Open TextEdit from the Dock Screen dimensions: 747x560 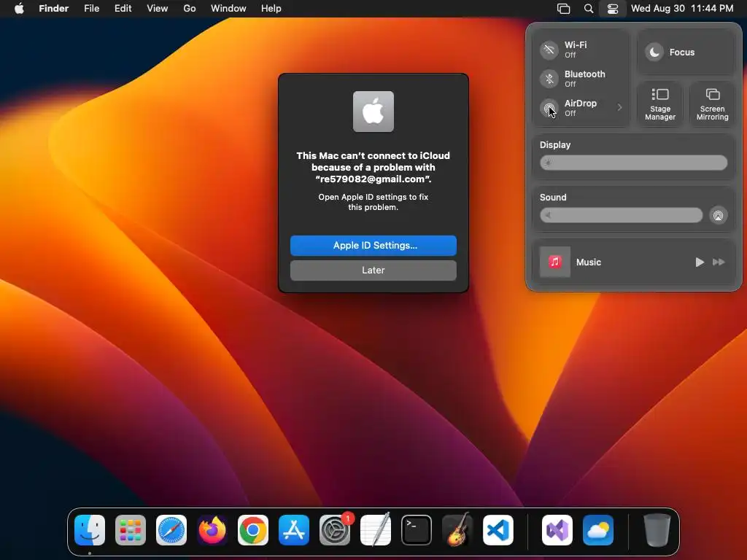click(376, 530)
